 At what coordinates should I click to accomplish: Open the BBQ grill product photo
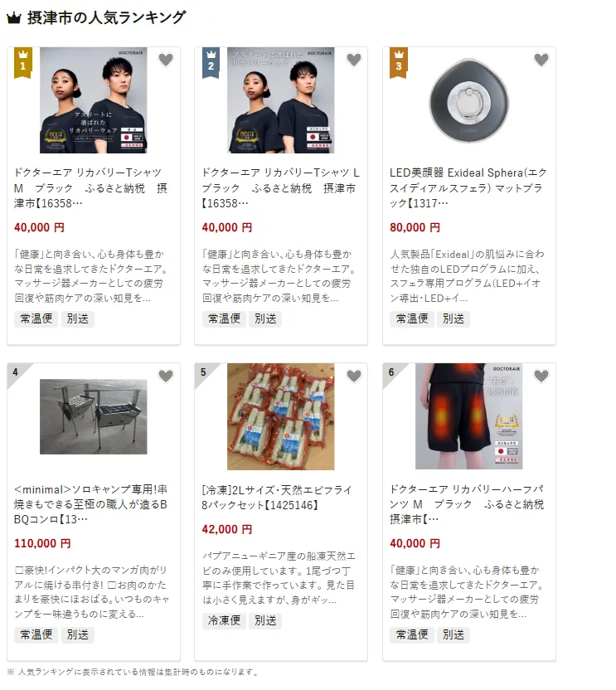(x=94, y=416)
